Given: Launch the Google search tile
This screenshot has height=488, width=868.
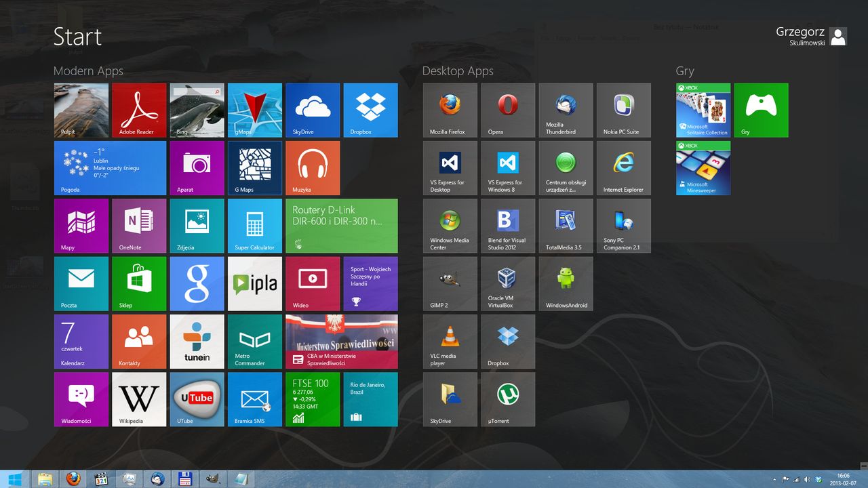Looking at the screenshot, I should click(197, 284).
